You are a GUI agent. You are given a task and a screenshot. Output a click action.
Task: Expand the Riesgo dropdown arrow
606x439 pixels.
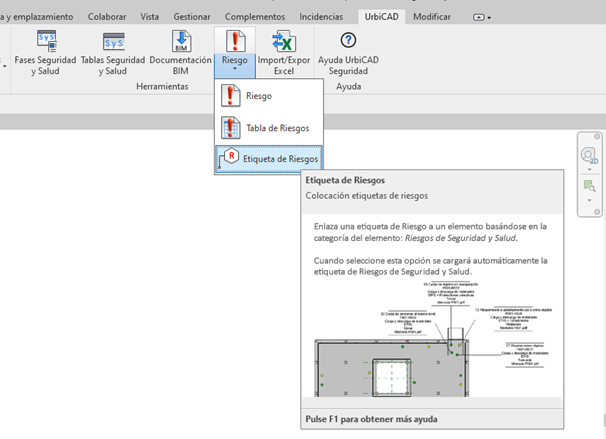click(x=234, y=70)
